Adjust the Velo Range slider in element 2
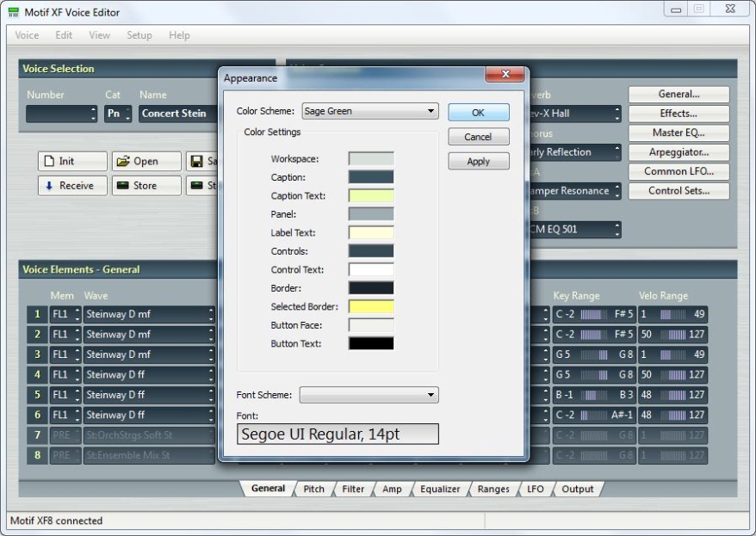 point(673,335)
